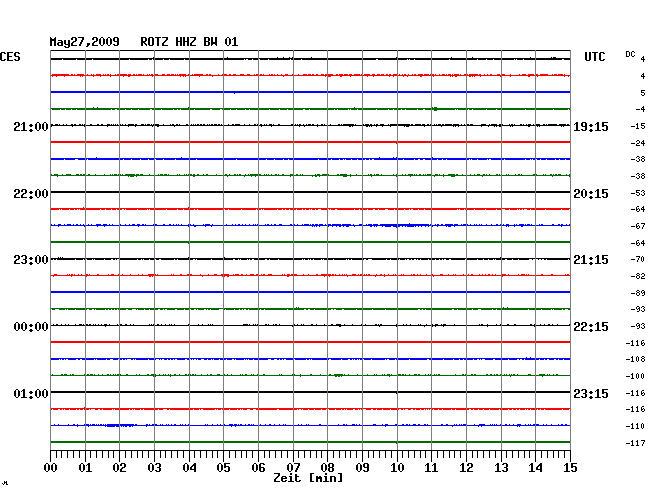650x494 pixels.
Task: Select the black trace at 00:00
Action: tap(310, 325)
